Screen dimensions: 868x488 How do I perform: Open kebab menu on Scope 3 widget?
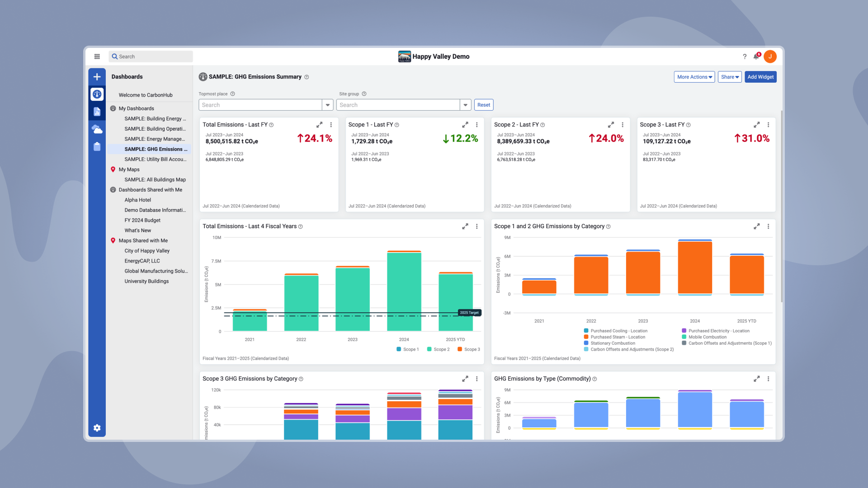(x=768, y=125)
